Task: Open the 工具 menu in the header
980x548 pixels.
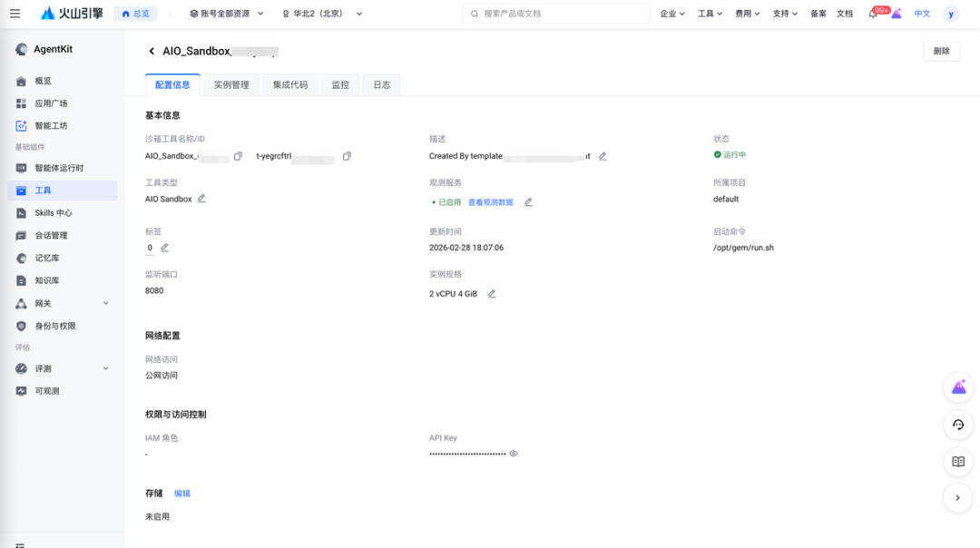Action: (x=710, y=14)
